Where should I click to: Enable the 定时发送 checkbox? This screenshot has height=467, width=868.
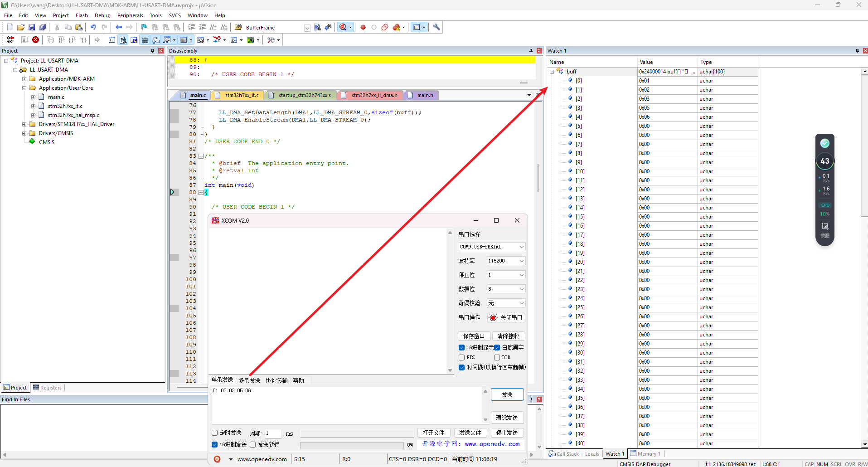pos(215,433)
